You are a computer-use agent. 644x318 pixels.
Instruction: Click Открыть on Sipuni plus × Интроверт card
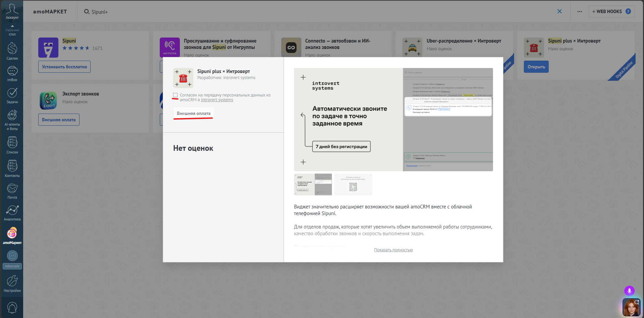[x=536, y=67]
